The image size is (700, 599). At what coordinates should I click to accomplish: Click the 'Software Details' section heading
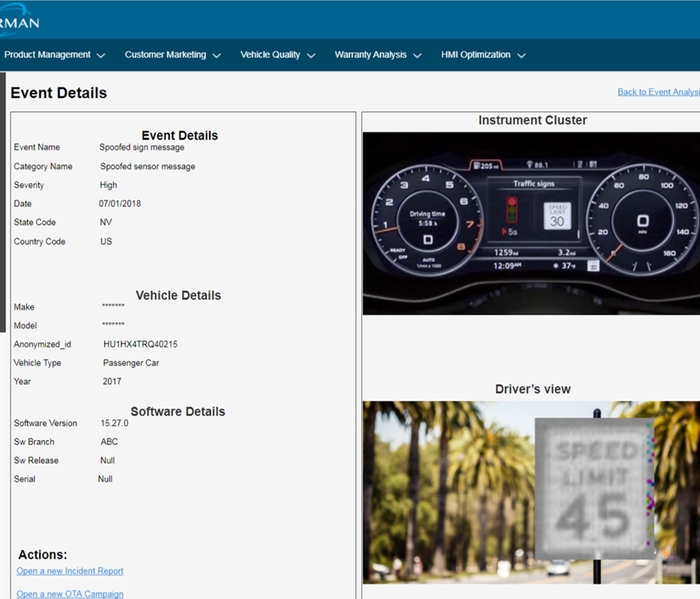click(178, 412)
